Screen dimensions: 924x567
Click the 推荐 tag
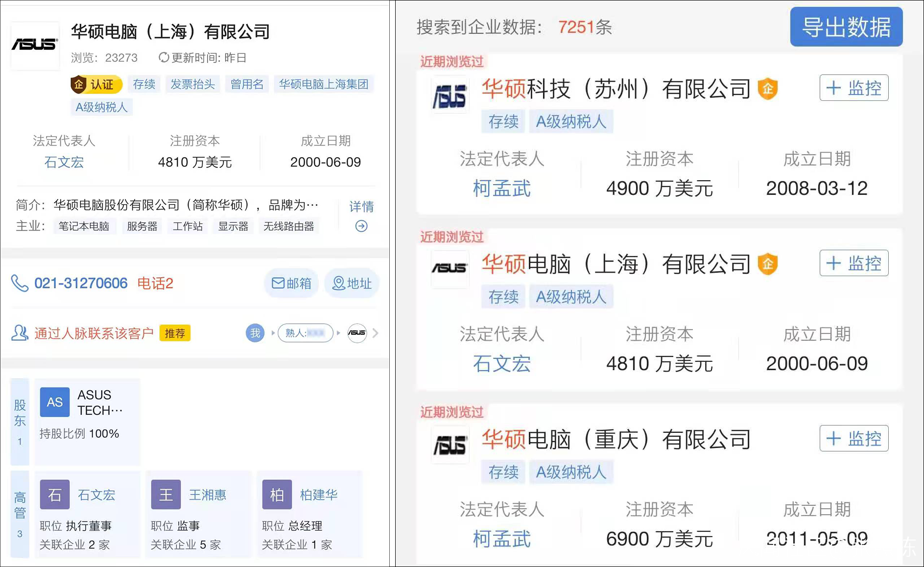(x=175, y=333)
